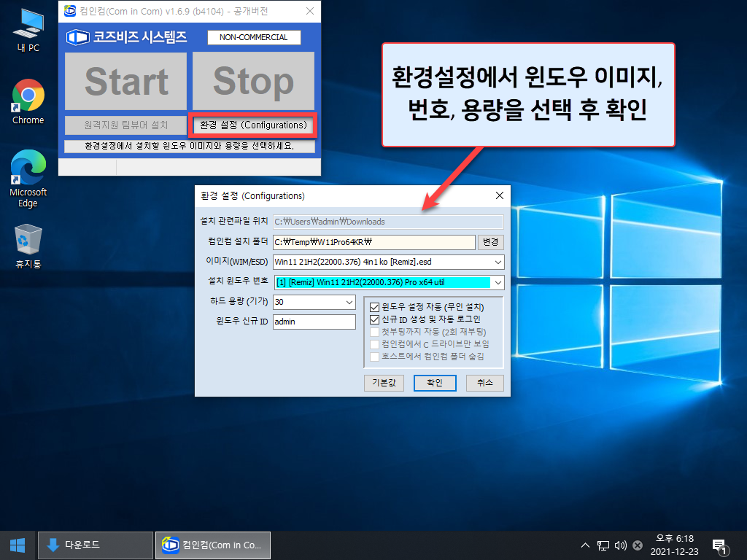Toggle 신규 ID 생성 및 자동 로그인 checkbox
This screenshot has width=747, height=560.
374,319
